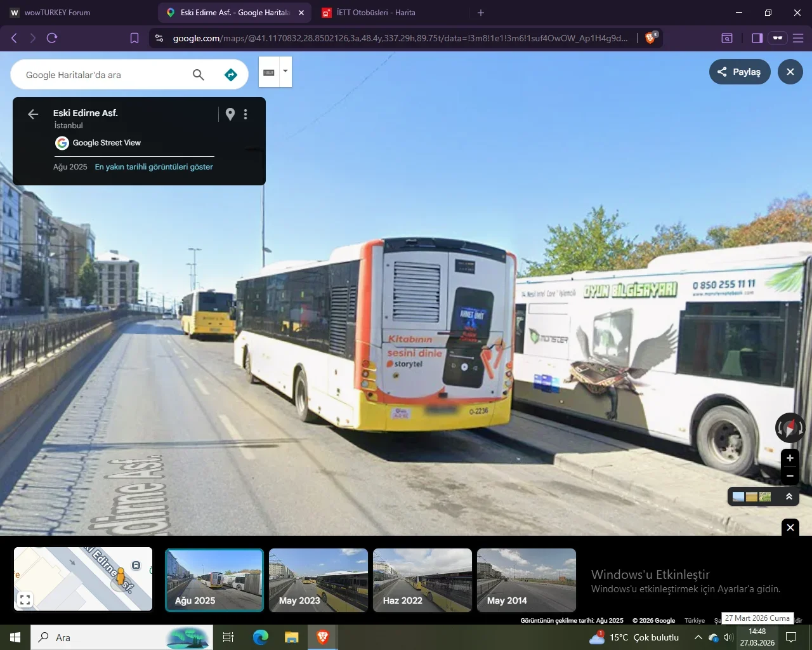Click the Paylaş share button

pos(739,72)
